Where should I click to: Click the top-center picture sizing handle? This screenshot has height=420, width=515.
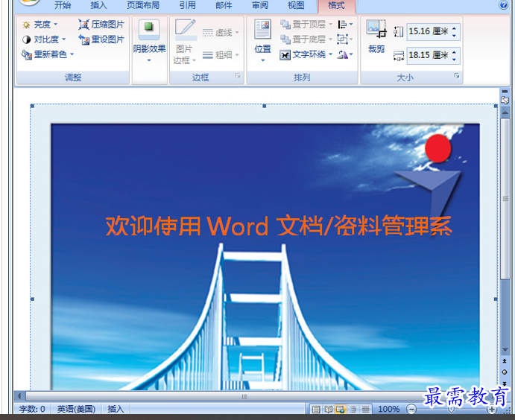265,106
